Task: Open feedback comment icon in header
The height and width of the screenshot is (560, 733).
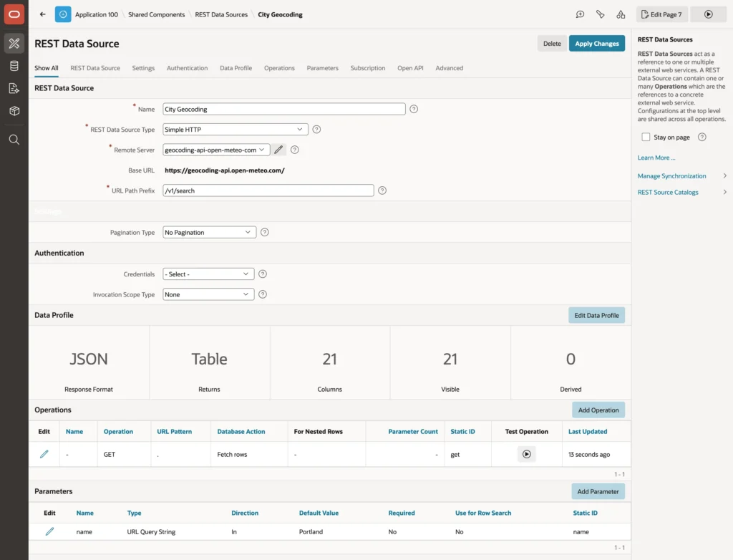Action: [580, 14]
